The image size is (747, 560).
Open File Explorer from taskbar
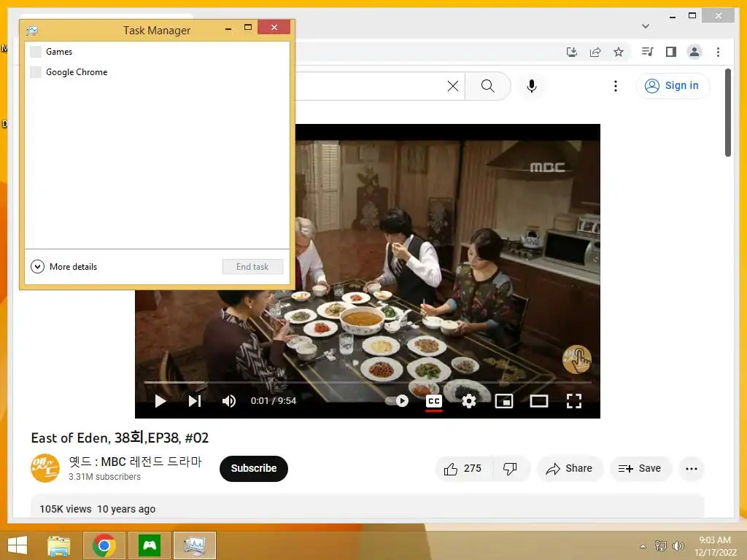pos(58,545)
